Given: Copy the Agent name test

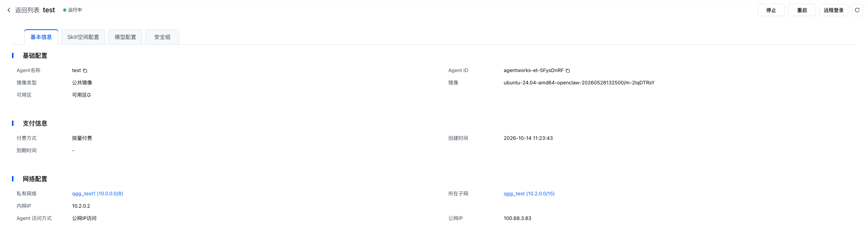Looking at the screenshot, I should point(85,70).
